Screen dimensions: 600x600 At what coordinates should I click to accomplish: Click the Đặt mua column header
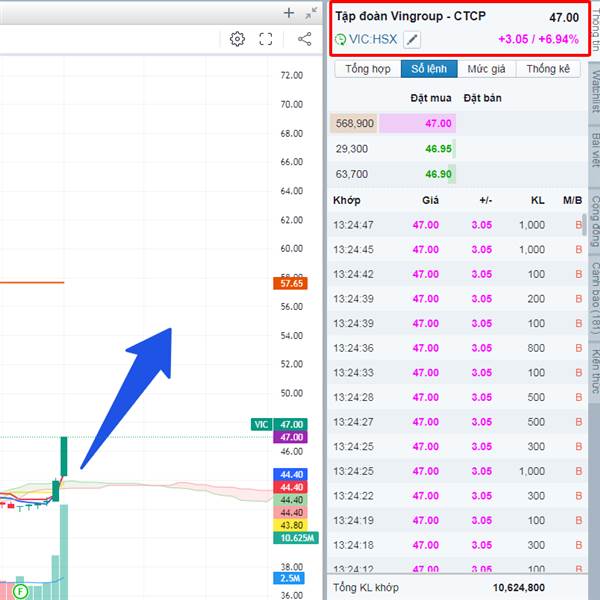point(430,98)
